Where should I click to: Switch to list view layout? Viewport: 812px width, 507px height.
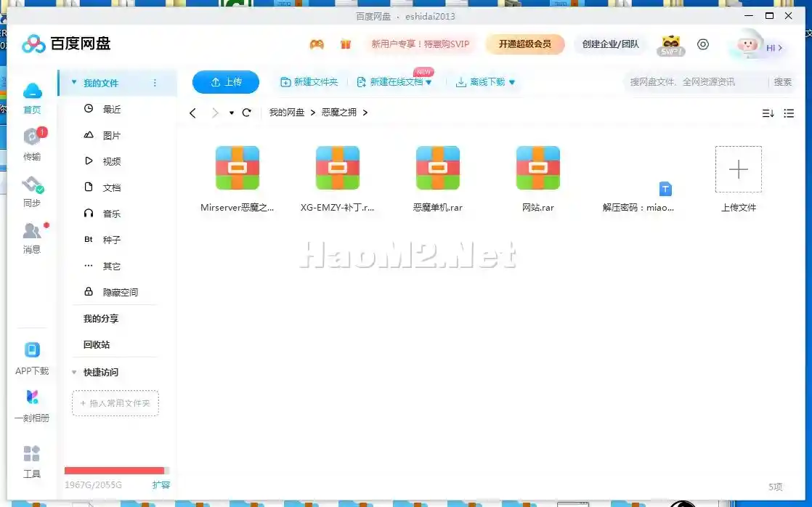pyautogui.click(x=789, y=113)
